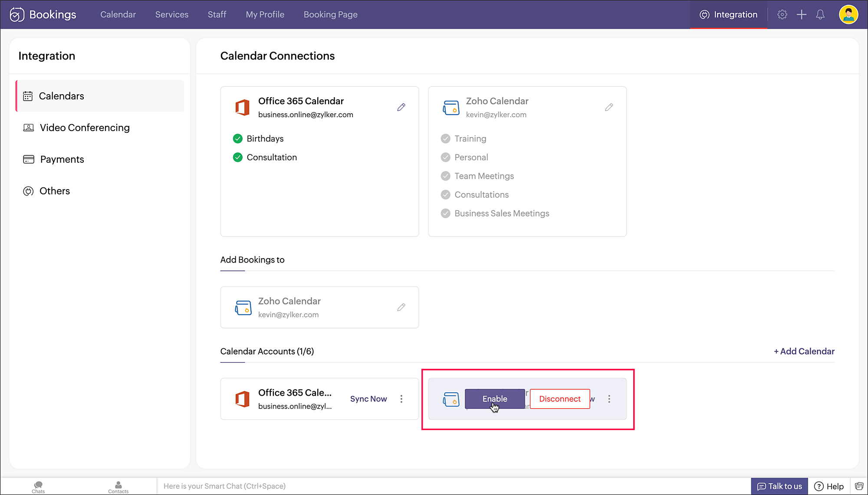868x495 pixels.
Task: Click Office 365 logo in Calendar Accounts
Action: (242, 399)
